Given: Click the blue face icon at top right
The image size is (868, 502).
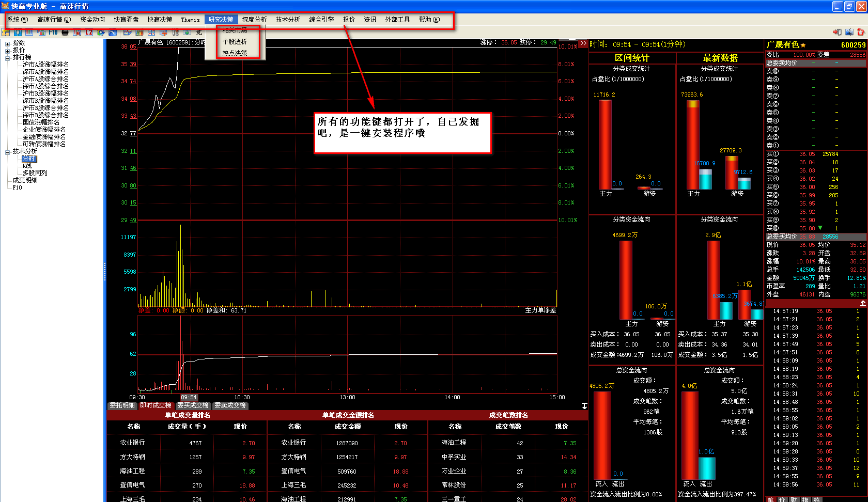Looking at the screenshot, I should (x=849, y=32).
